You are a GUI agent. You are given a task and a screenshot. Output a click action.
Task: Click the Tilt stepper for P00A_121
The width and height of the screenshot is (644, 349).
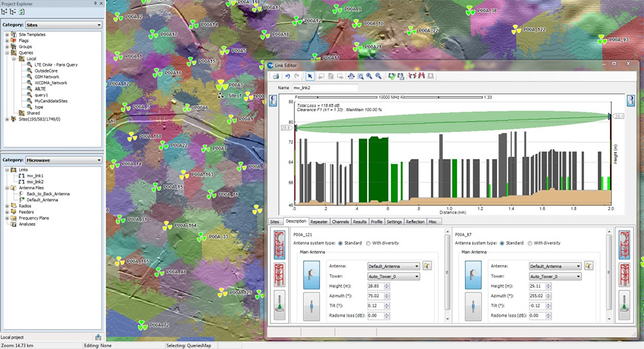[x=386, y=306]
